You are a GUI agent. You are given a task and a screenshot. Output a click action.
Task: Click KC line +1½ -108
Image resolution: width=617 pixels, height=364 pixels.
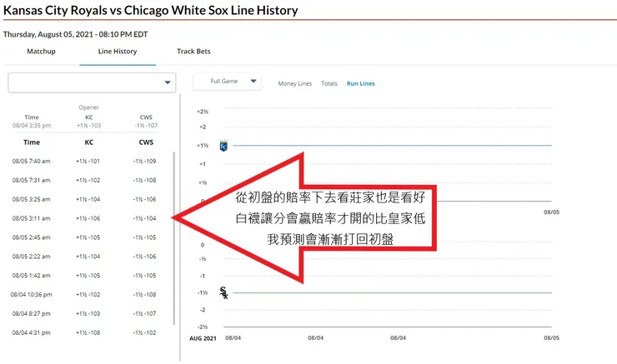tap(88, 332)
